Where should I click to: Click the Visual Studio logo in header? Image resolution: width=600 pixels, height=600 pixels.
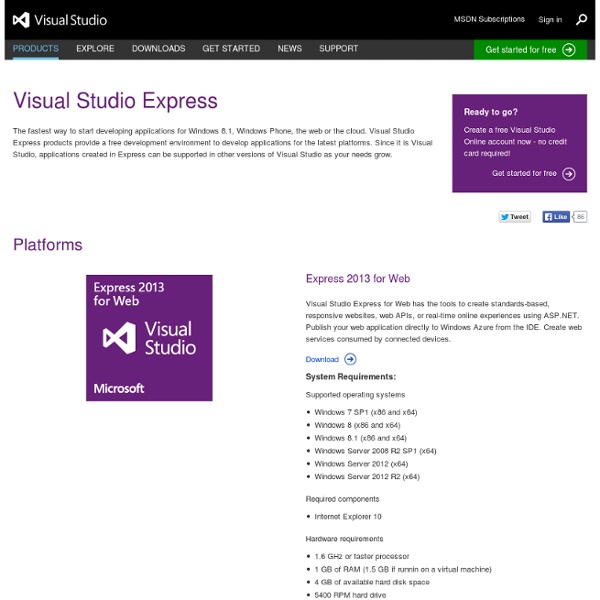[x=60, y=20]
